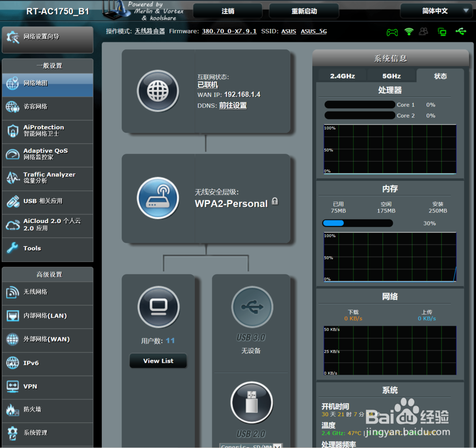The width and height of the screenshot is (476, 448).
Task: Open the 无线路由器 operation mode link
Action: [149, 31]
